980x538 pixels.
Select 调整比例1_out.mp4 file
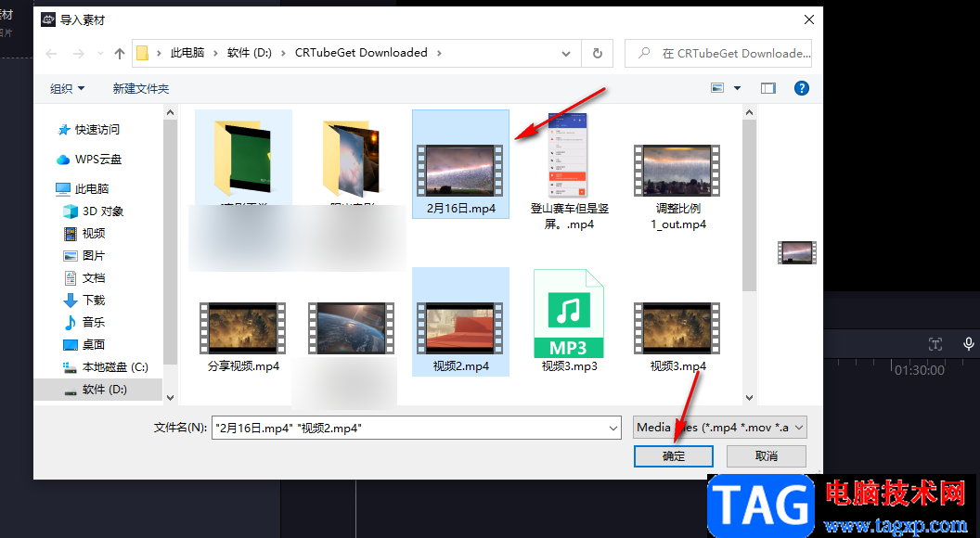(x=677, y=187)
